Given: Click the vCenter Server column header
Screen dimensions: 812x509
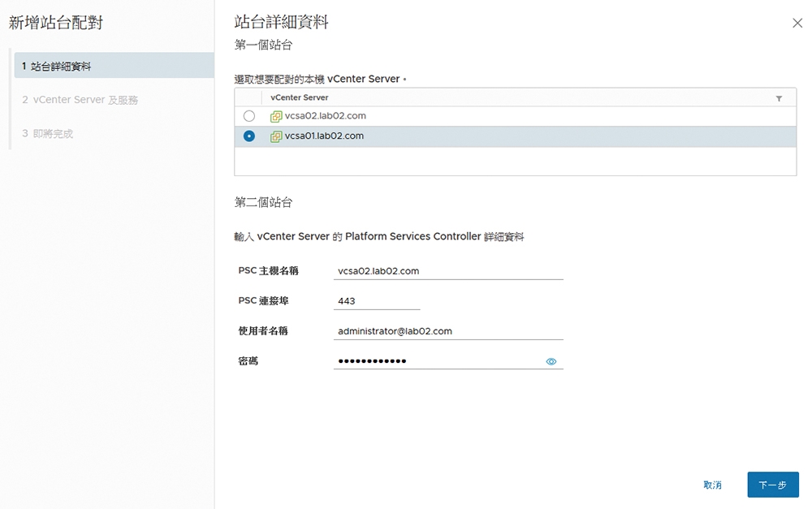Looking at the screenshot, I should coord(300,97).
